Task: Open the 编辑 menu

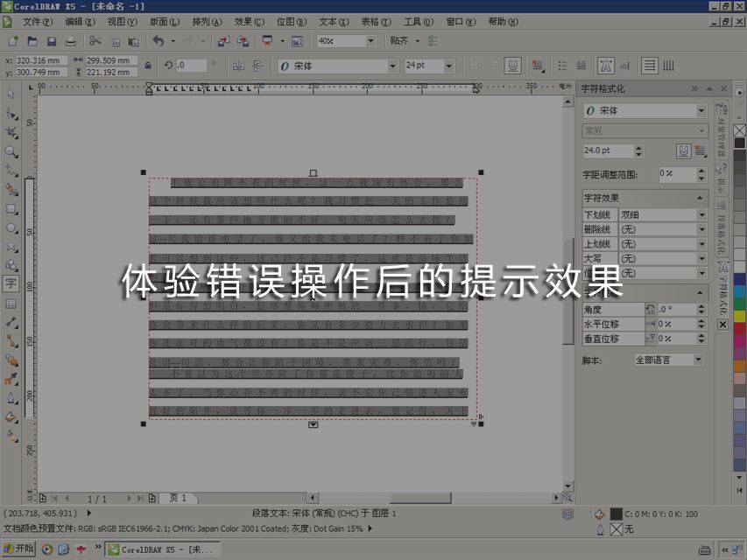Action: [80, 21]
